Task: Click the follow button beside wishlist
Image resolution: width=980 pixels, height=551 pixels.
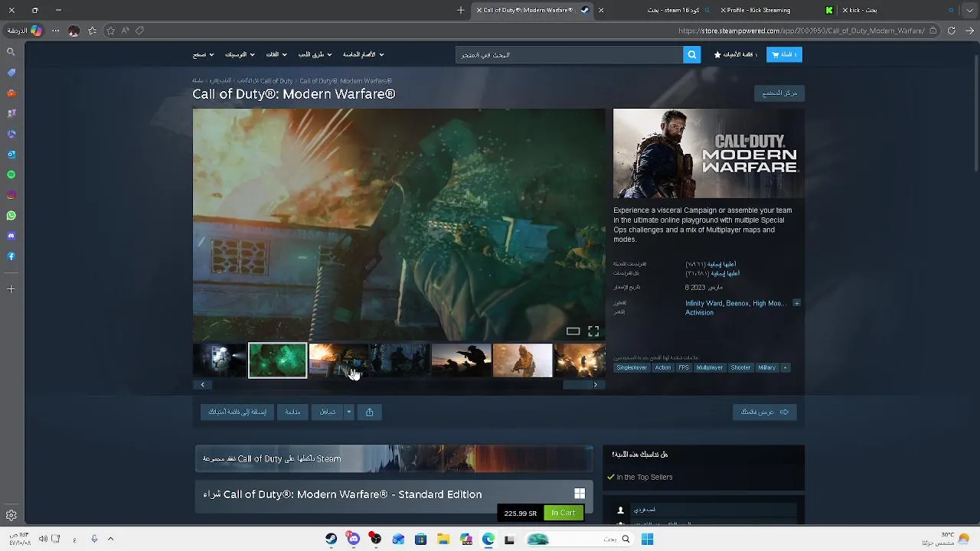Action: [292, 412]
